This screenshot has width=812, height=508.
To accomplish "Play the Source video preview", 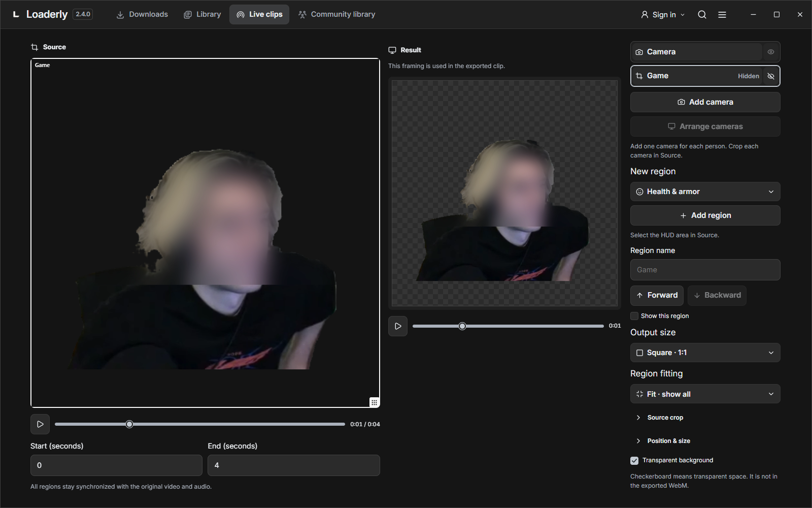I will coord(40,424).
